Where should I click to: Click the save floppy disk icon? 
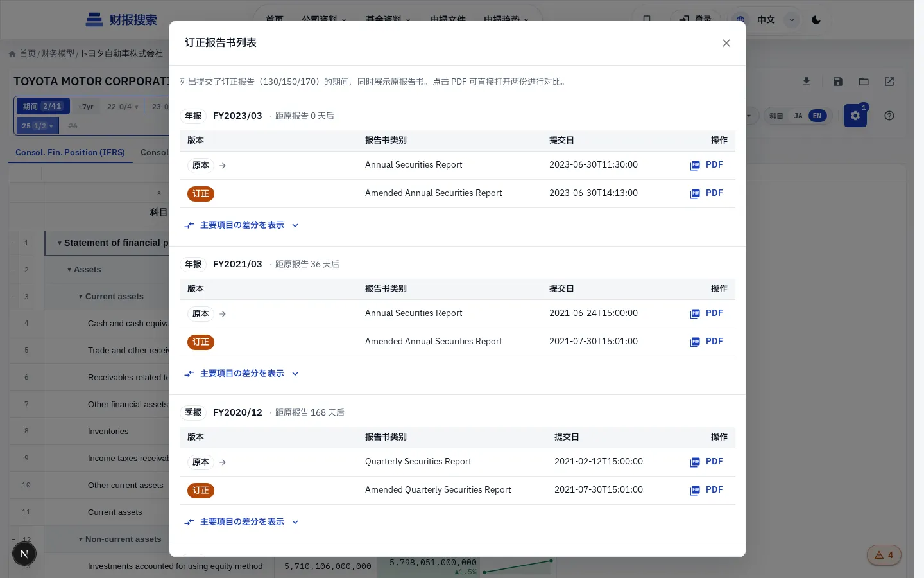point(838,82)
